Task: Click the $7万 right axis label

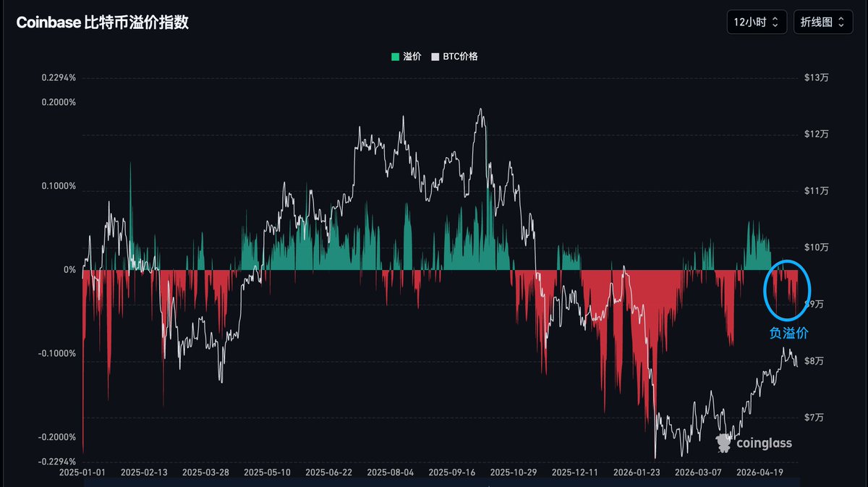Action: [x=814, y=418]
